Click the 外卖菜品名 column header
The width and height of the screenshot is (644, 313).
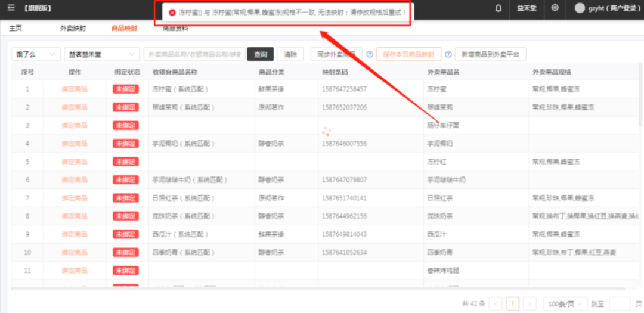[x=443, y=72]
